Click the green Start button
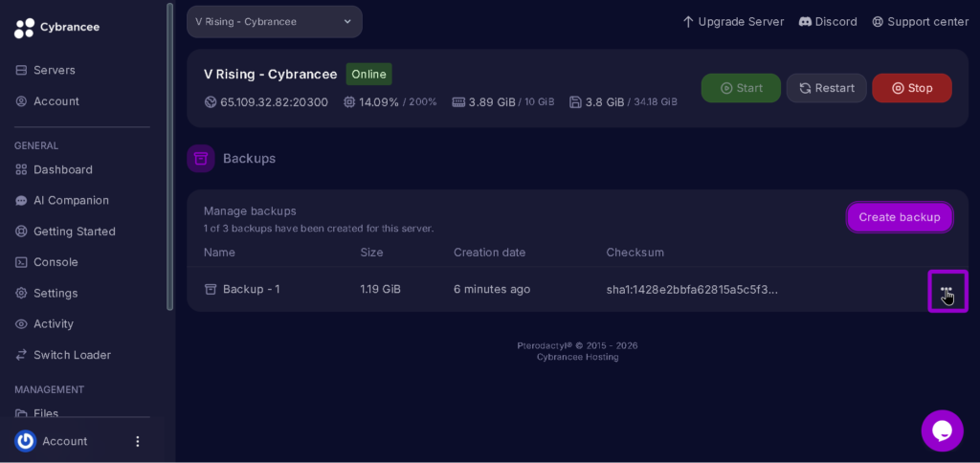980x463 pixels. pyautogui.click(x=741, y=88)
